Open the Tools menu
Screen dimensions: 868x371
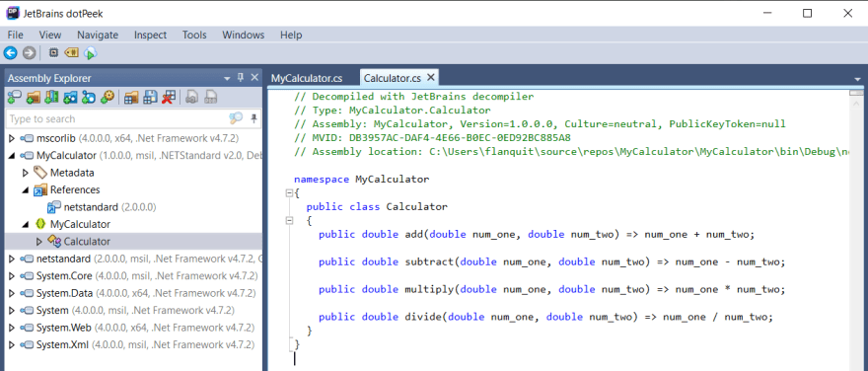[x=194, y=35]
